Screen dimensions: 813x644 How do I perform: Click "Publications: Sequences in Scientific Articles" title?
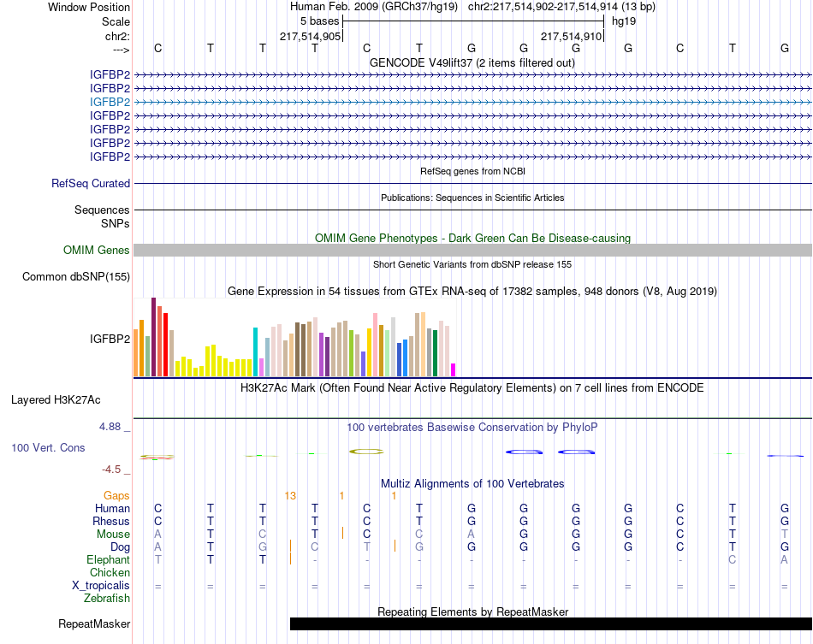coord(472,198)
